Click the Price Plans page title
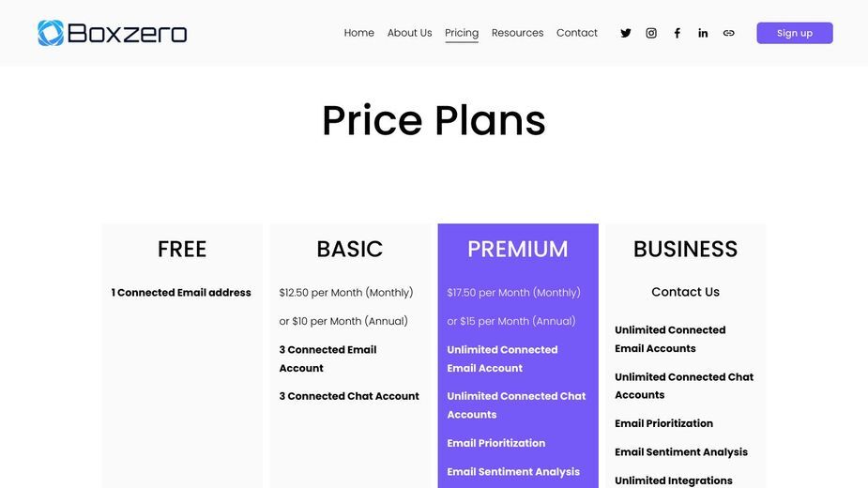Image resolution: width=868 pixels, height=488 pixels. pyautogui.click(x=434, y=121)
